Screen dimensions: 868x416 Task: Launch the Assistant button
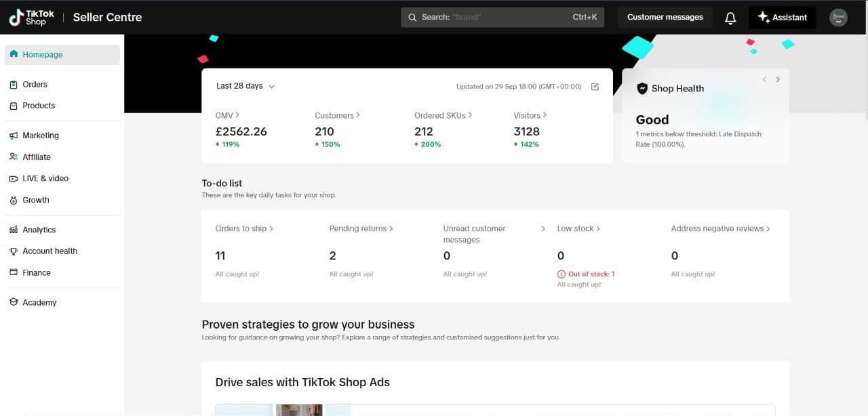(x=782, y=18)
